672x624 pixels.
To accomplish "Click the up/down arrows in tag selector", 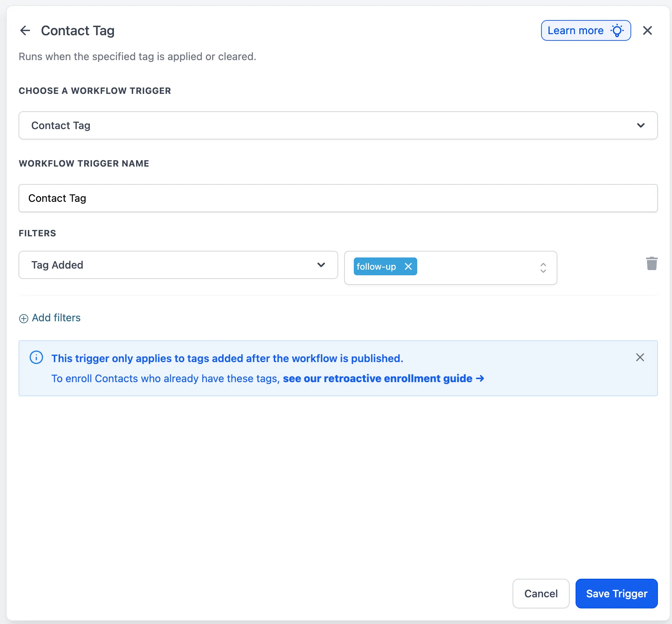I will click(543, 267).
